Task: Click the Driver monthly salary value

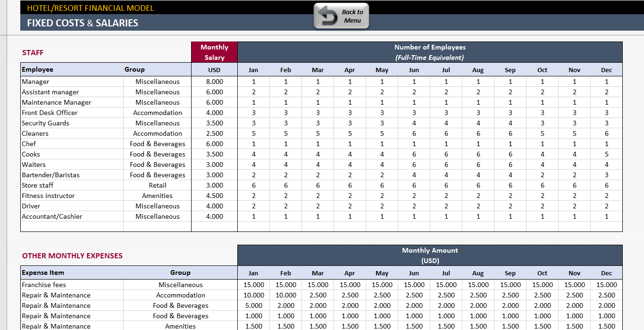Action: click(x=215, y=206)
